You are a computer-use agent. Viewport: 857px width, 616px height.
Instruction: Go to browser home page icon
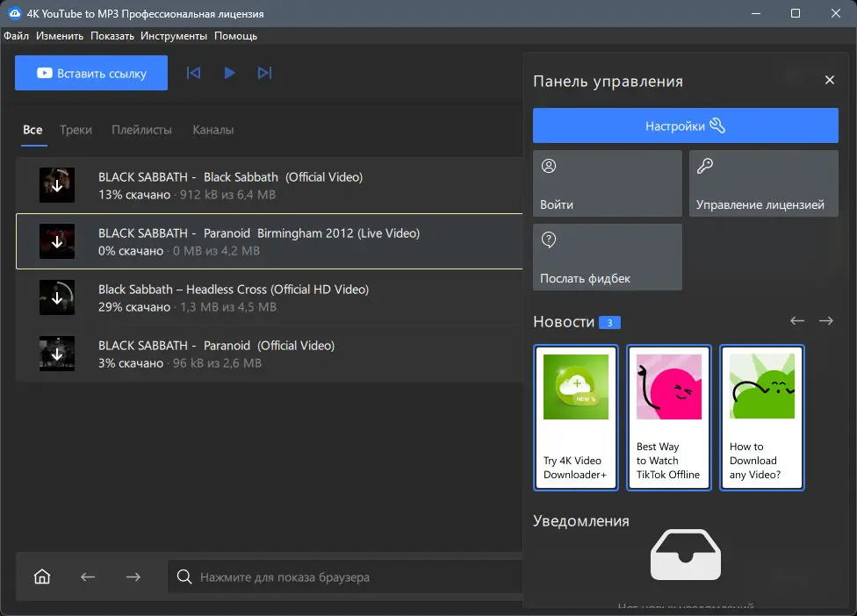pos(42,577)
